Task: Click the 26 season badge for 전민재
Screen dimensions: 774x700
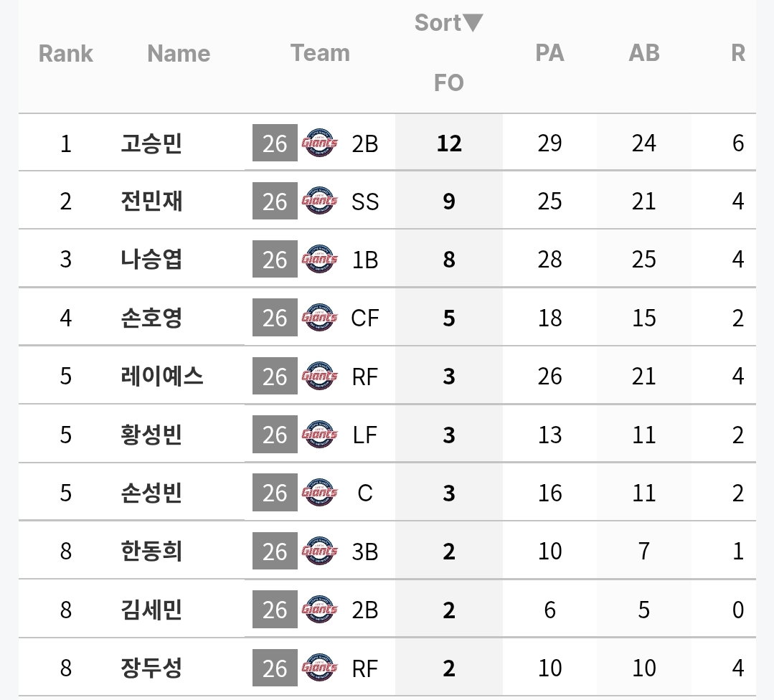Action: pos(275,201)
